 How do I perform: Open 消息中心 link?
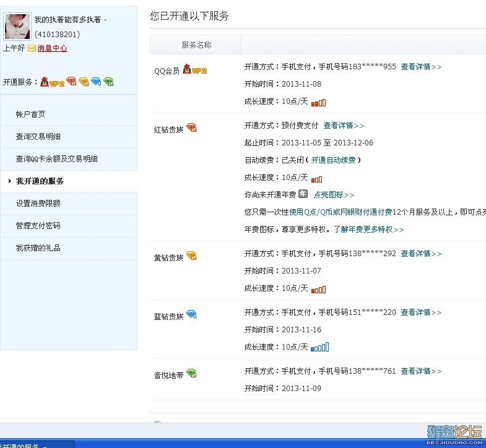pos(53,48)
